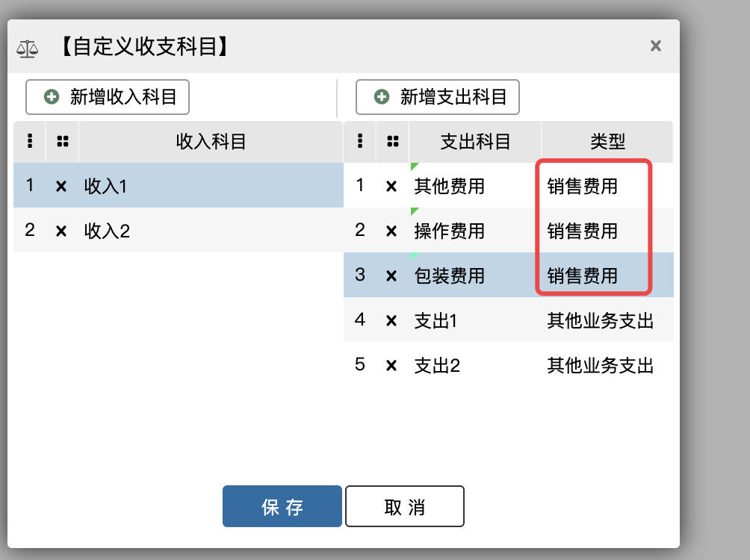Delete the 收入1 income row

pos(61,186)
